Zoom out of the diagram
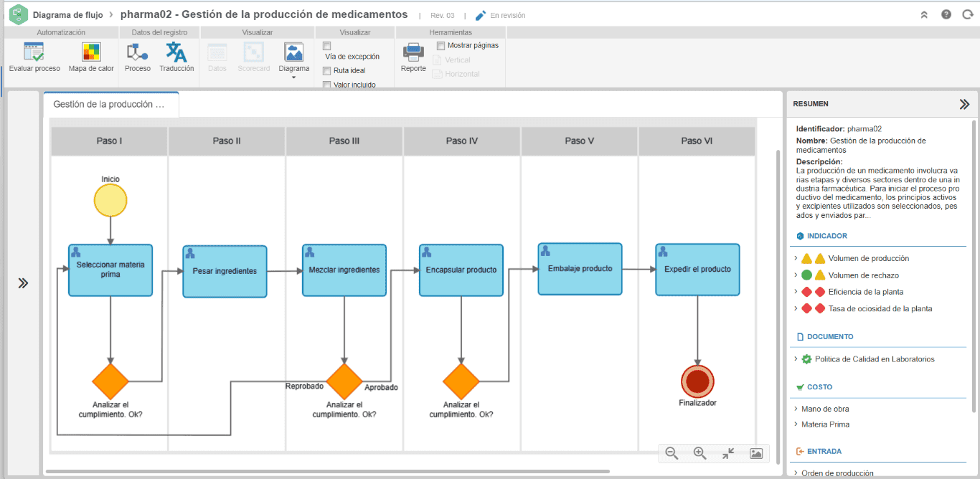 point(672,453)
